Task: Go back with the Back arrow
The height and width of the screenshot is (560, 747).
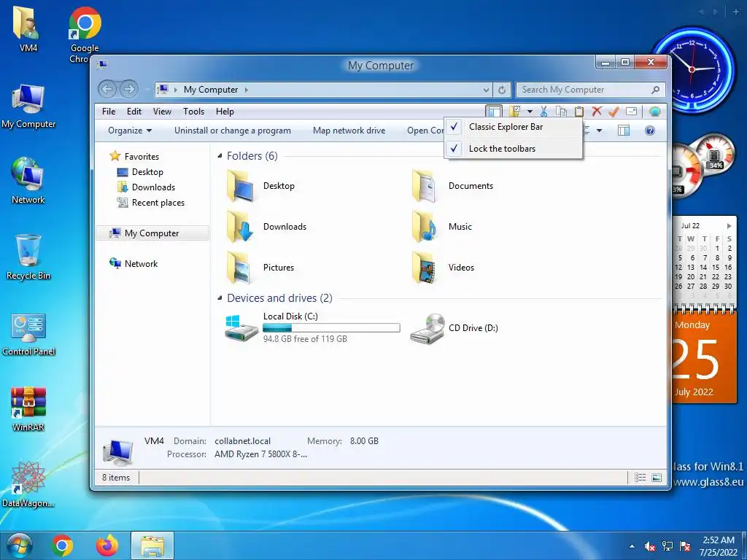Action: point(107,89)
